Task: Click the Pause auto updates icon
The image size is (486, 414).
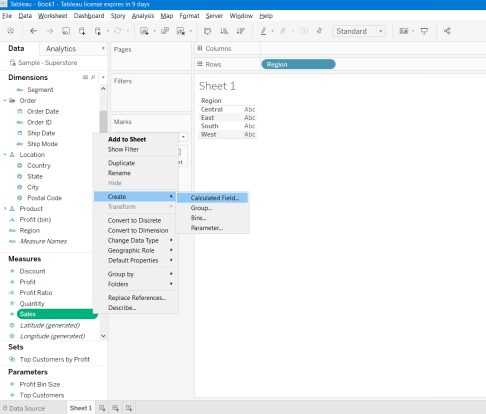Action: (x=98, y=31)
